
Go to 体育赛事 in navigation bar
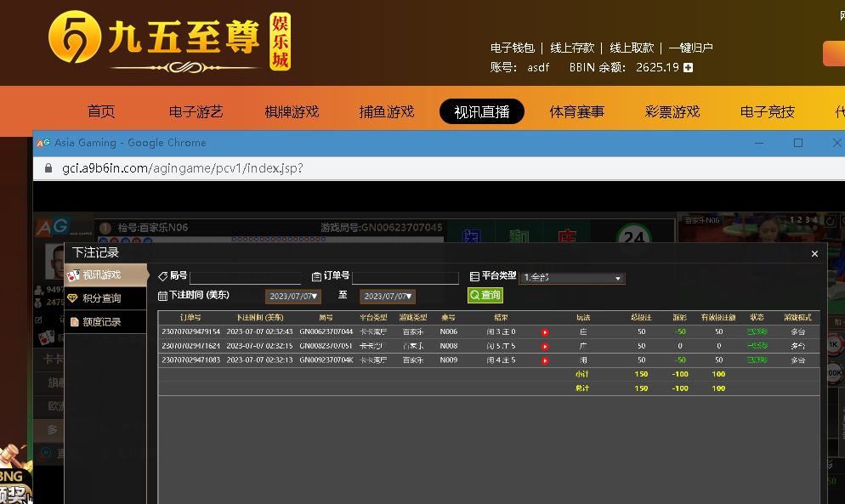[576, 111]
